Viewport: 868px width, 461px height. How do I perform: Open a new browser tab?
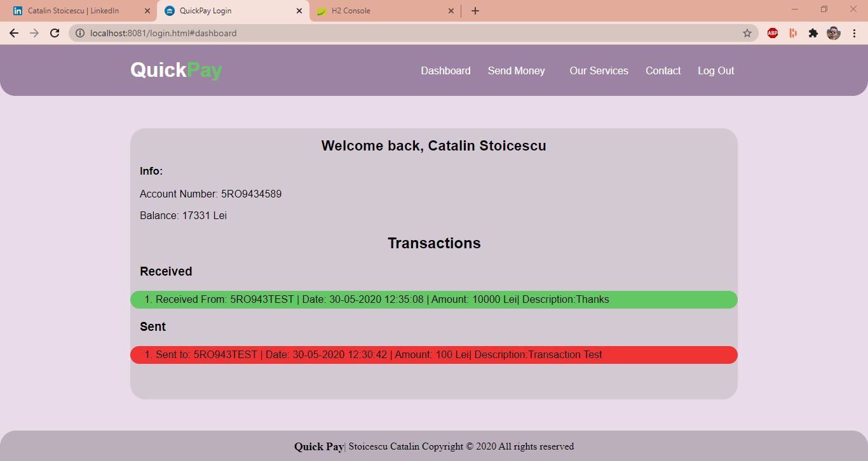click(x=475, y=11)
